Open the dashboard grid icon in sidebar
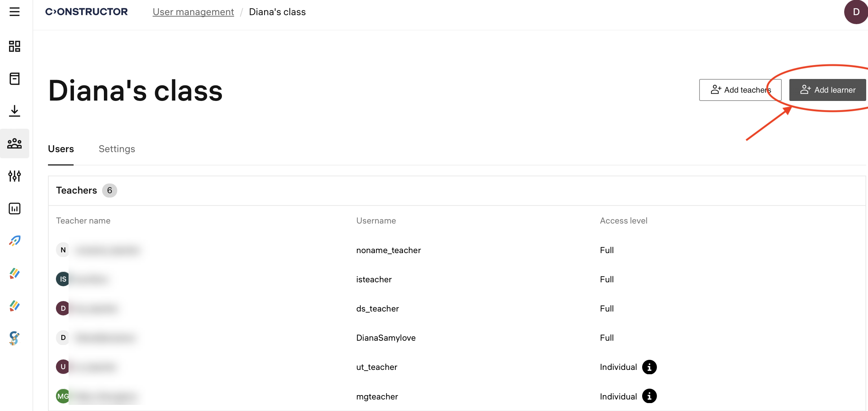 [14, 46]
